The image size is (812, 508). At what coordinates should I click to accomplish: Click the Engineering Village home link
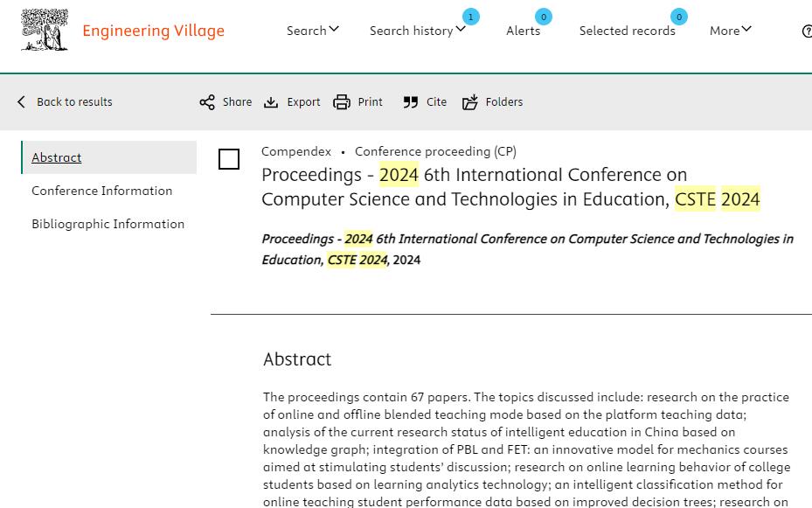(153, 31)
